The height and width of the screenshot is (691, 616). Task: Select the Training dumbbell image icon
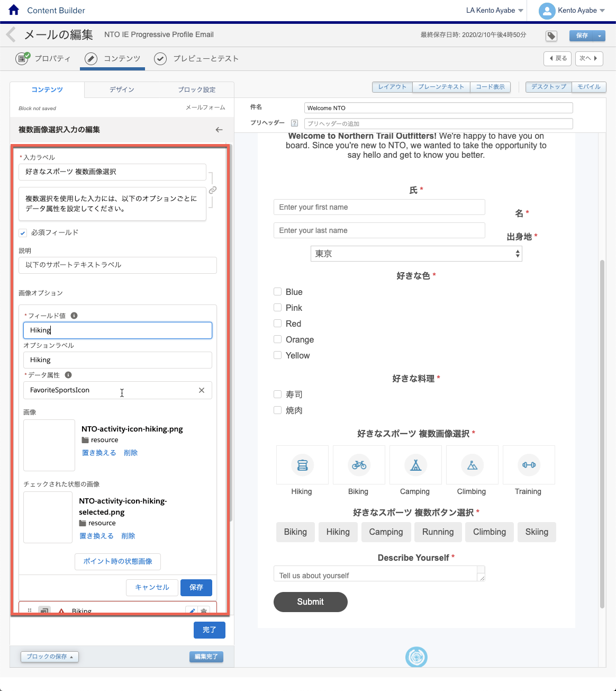click(529, 465)
